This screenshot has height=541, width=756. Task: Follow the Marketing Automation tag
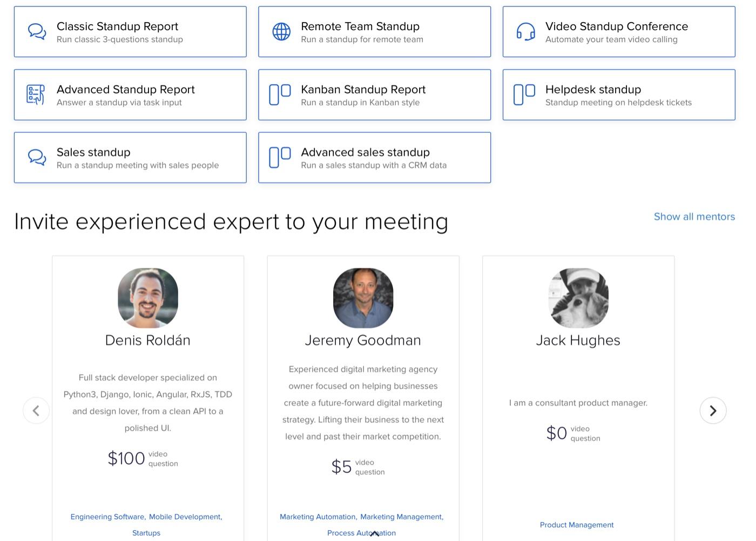[x=318, y=517]
